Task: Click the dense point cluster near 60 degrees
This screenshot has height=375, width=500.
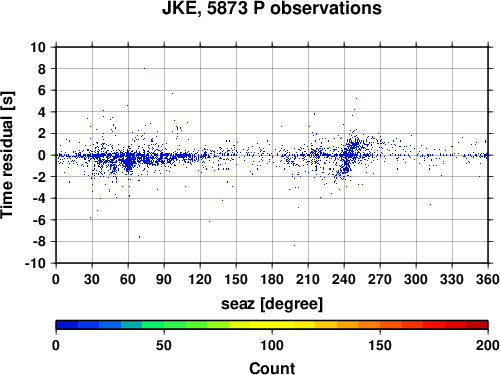Action: click(x=128, y=161)
